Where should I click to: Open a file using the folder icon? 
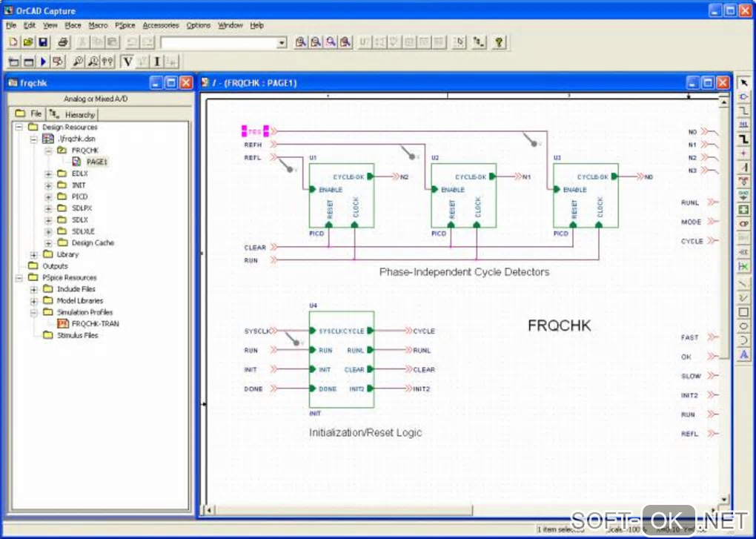tap(28, 42)
